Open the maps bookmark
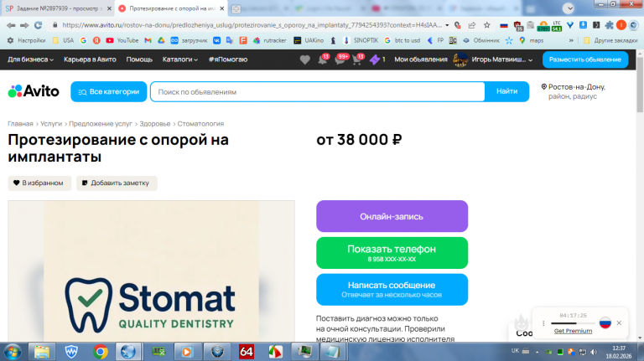This screenshot has width=644, height=361. (531, 40)
